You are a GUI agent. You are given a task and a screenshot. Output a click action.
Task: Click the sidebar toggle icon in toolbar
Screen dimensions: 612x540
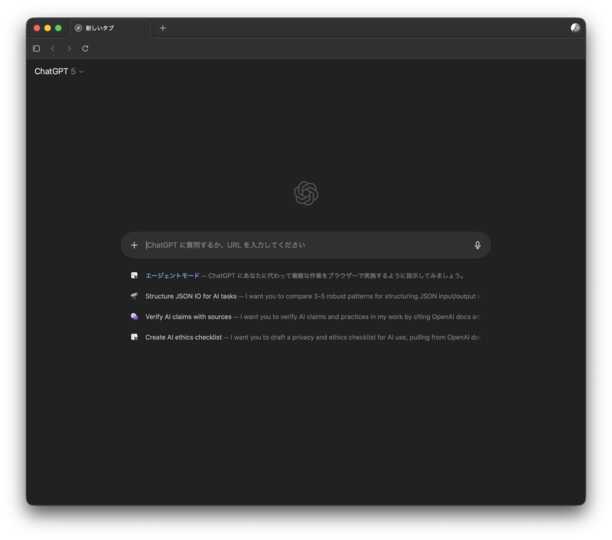pos(37,48)
